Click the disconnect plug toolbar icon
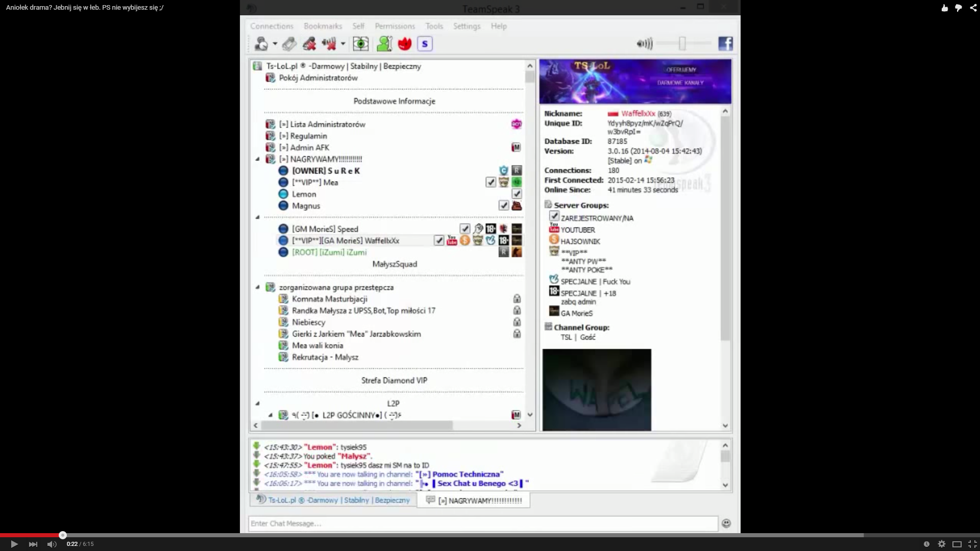The height and width of the screenshot is (551, 980). [x=289, y=44]
